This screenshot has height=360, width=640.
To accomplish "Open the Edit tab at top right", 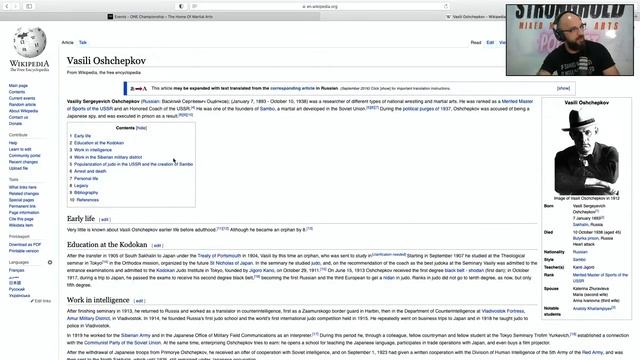I will pyautogui.click(x=490, y=42).
